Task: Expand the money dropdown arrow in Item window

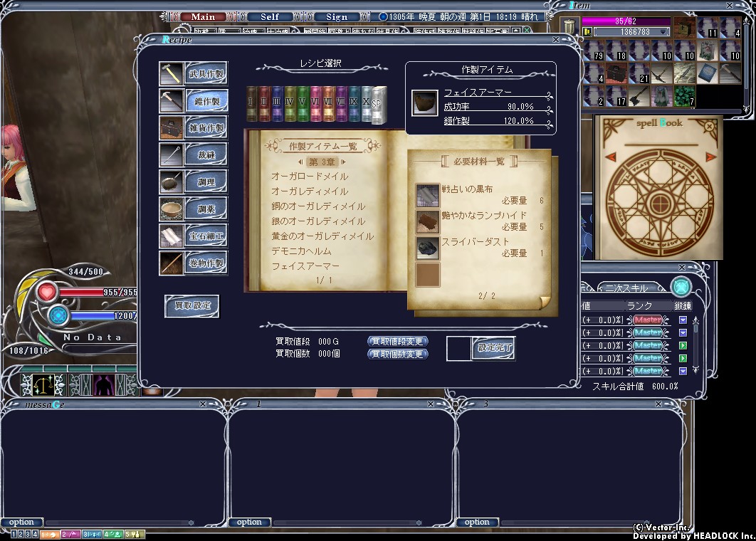Action: pos(663,32)
